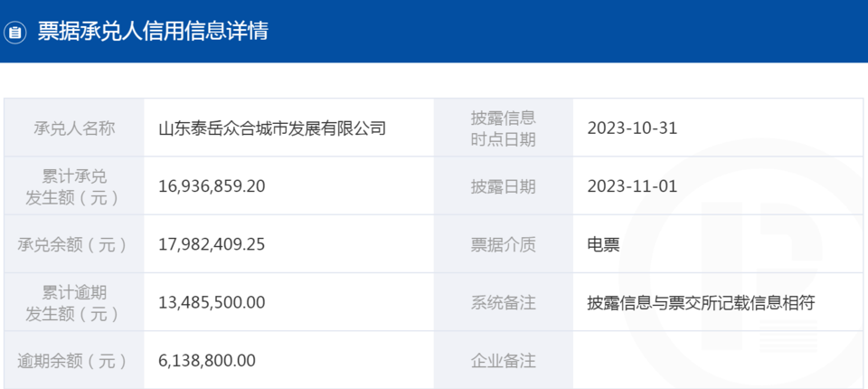Click the document icon in blue header
The height and width of the screenshot is (389, 868).
tap(15, 33)
